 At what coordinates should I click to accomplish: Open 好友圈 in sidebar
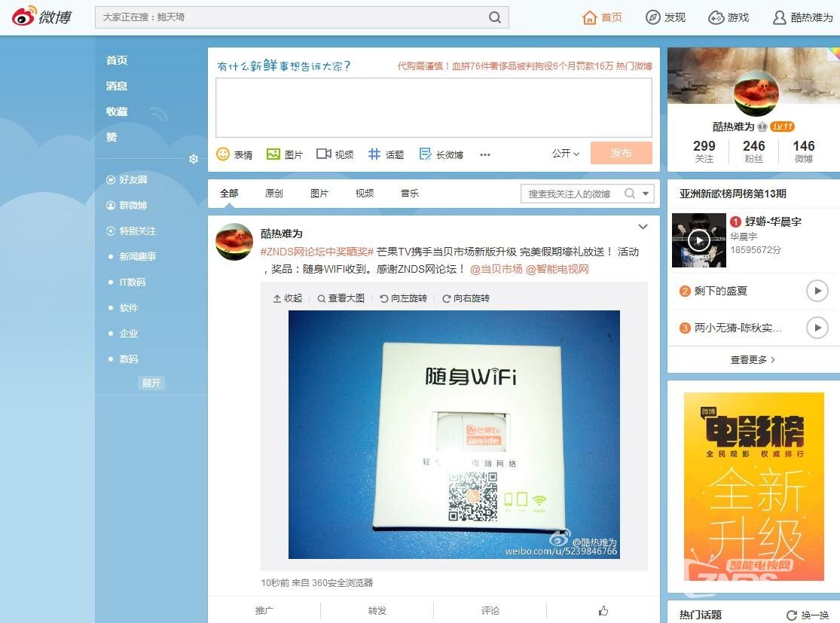(127, 179)
